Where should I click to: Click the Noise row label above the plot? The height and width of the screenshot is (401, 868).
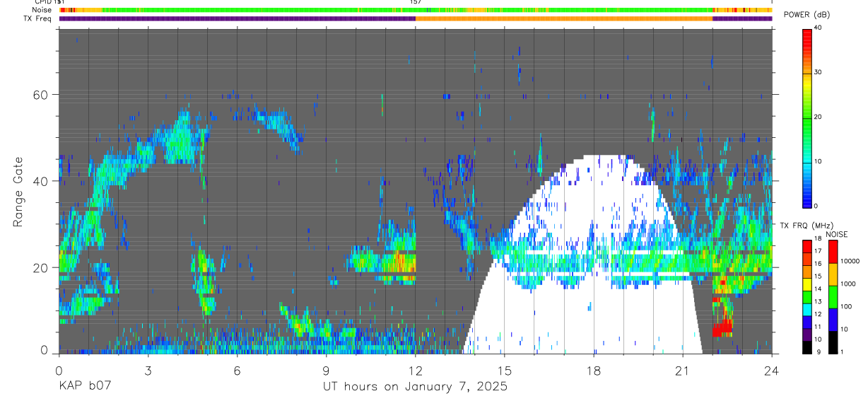(x=41, y=11)
